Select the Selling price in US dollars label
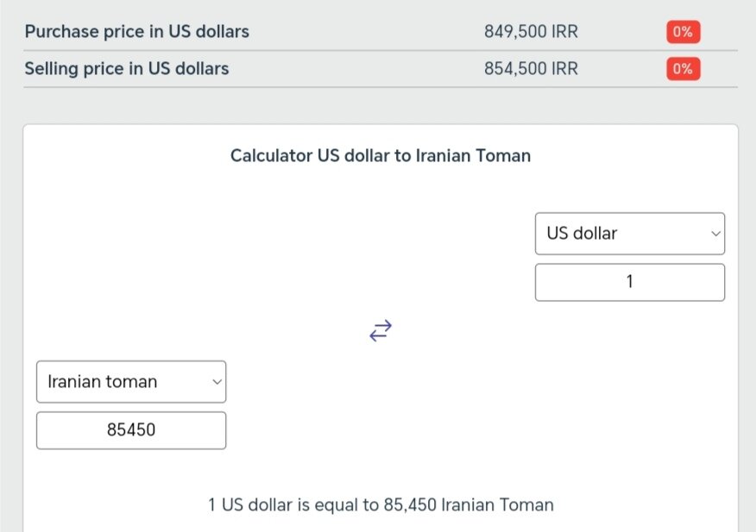This screenshot has width=756, height=532. (x=126, y=69)
